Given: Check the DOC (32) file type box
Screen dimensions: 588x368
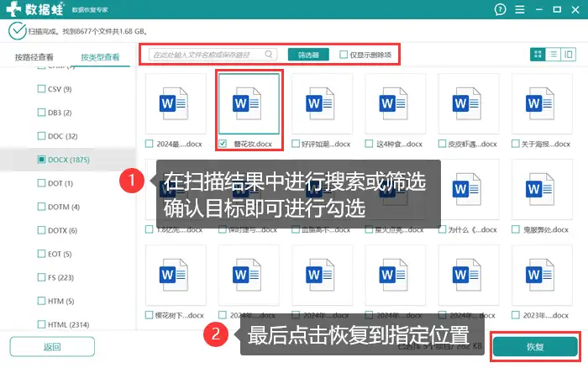Looking at the screenshot, I should pyautogui.click(x=42, y=136).
